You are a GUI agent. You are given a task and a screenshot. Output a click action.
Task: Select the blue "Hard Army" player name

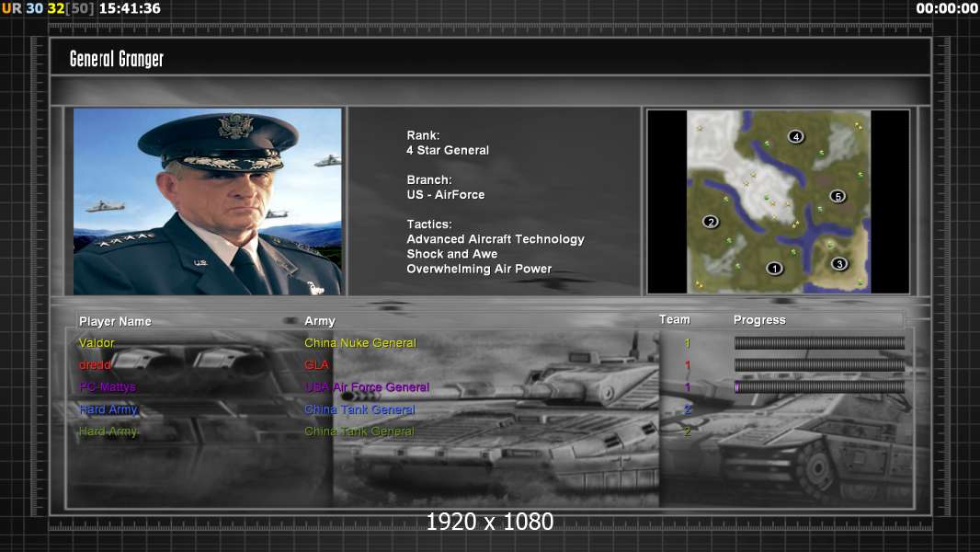click(x=108, y=409)
